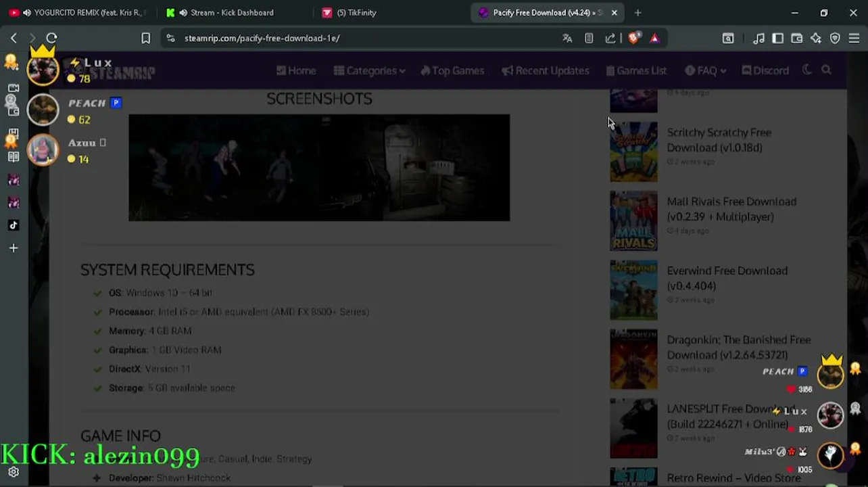Viewport: 868px width, 487px height.
Task: Click the screenshot search icon in toolbar
Action: 728,39
